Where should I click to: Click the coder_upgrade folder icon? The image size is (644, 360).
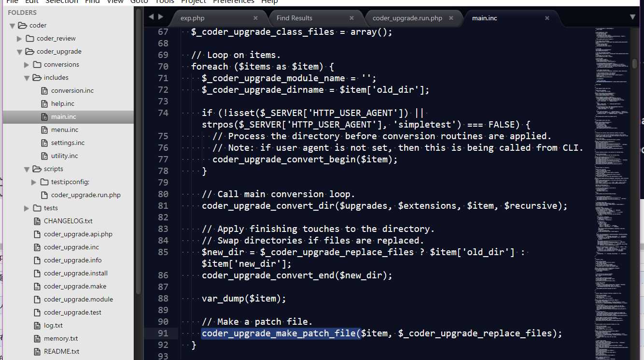pos(29,51)
